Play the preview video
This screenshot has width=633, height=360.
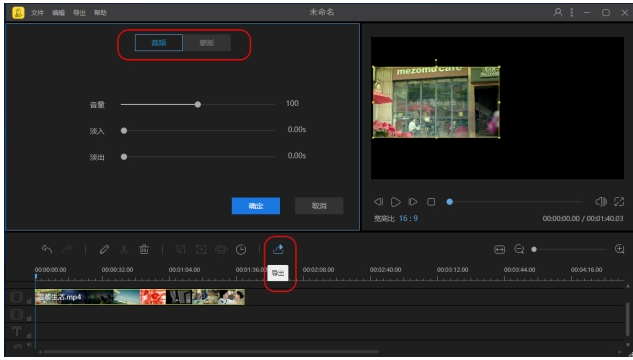tap(396, 202)
